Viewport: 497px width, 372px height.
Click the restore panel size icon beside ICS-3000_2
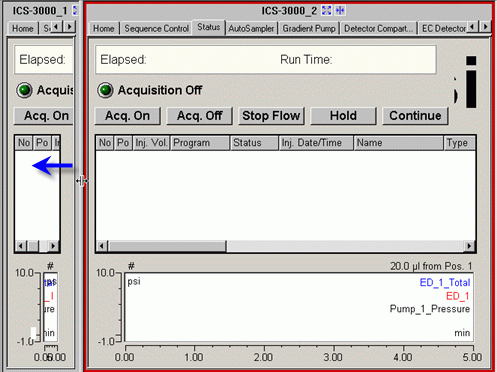tap(340, 11)
